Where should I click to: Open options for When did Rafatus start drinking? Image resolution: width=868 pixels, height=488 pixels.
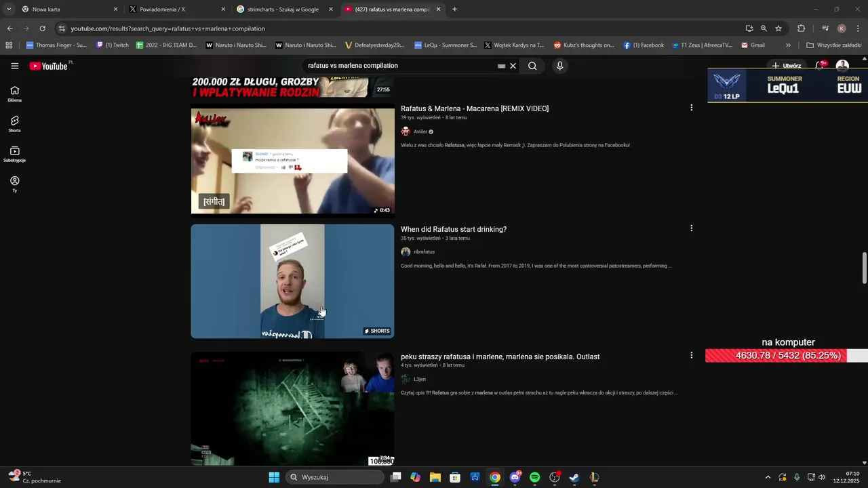[691, 228]
